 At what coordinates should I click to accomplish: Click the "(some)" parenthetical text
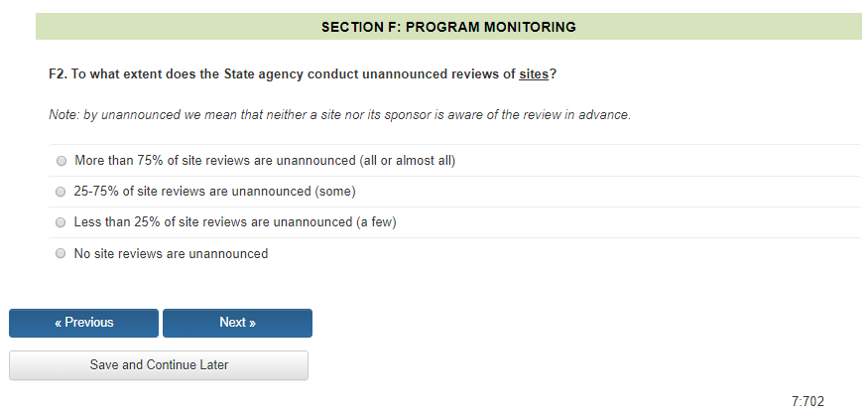tap(334, 192)
